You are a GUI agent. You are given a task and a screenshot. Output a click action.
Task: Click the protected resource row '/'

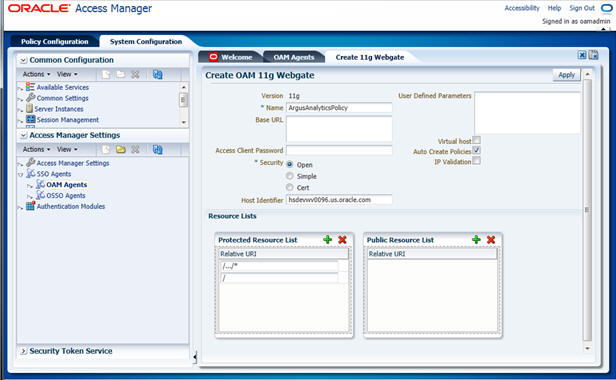coord(279,278)
